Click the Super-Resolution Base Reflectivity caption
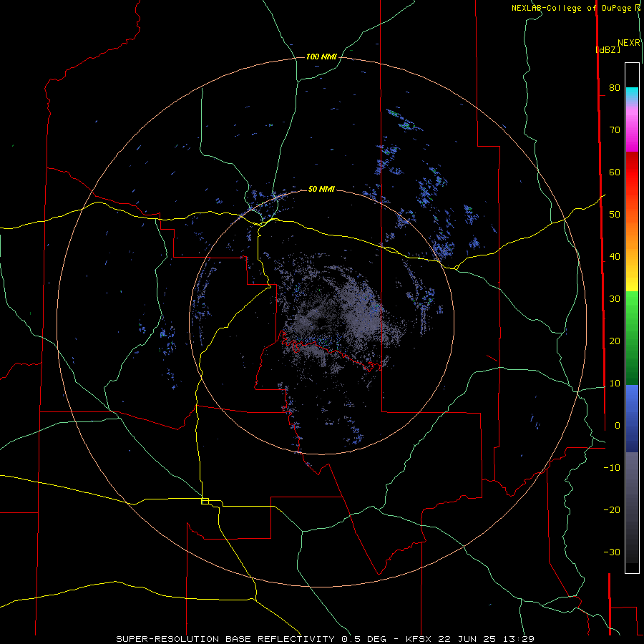Viewport: 644px width, 644px height. pyautogui.click(x=326, y=639)
